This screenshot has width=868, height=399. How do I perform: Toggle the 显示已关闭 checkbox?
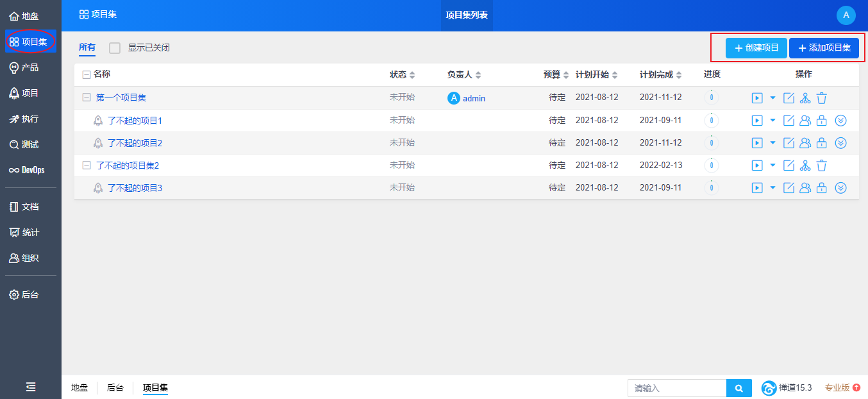tap(115, 48)
